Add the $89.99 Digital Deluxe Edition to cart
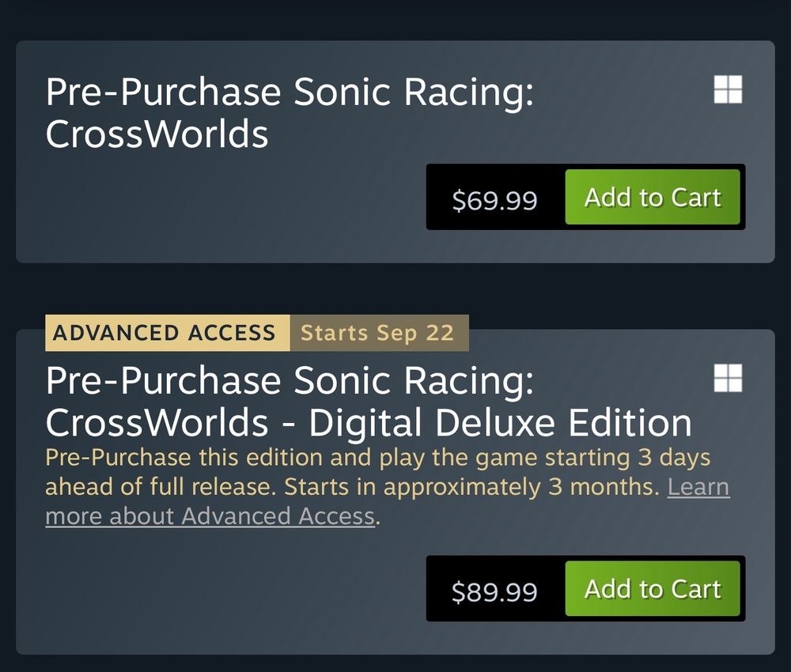 653,589
